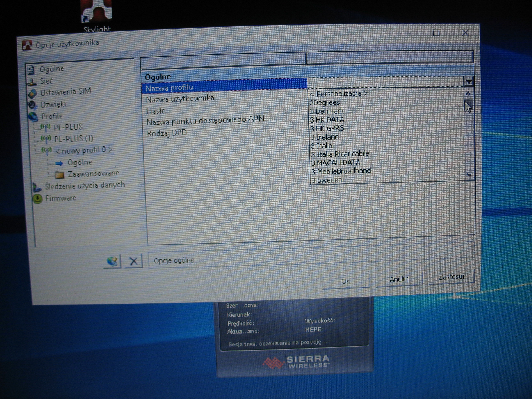Screen dimensions: 532x399
Task: Select Sieć in the options tree
Action: [x=46, y=81]
